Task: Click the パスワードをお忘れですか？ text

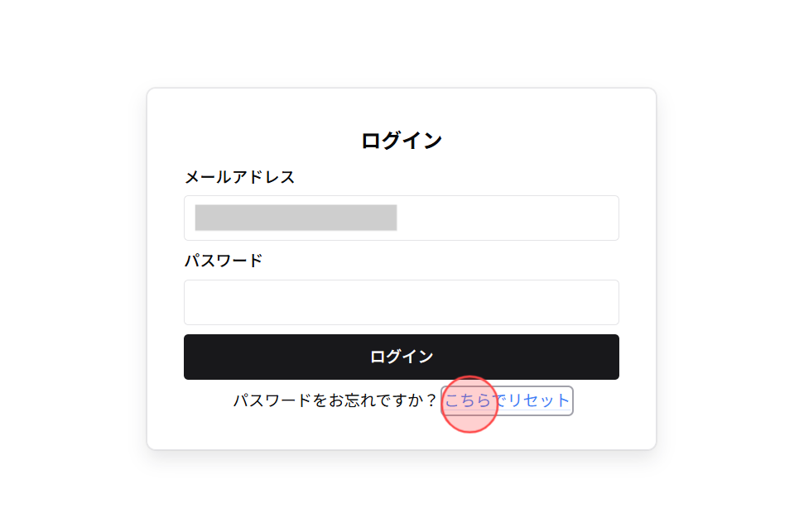Action: point(335,400)
